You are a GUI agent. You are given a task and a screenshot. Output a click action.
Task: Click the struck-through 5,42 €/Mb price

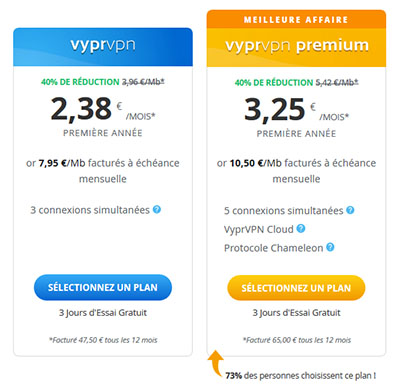pos(337,82)
